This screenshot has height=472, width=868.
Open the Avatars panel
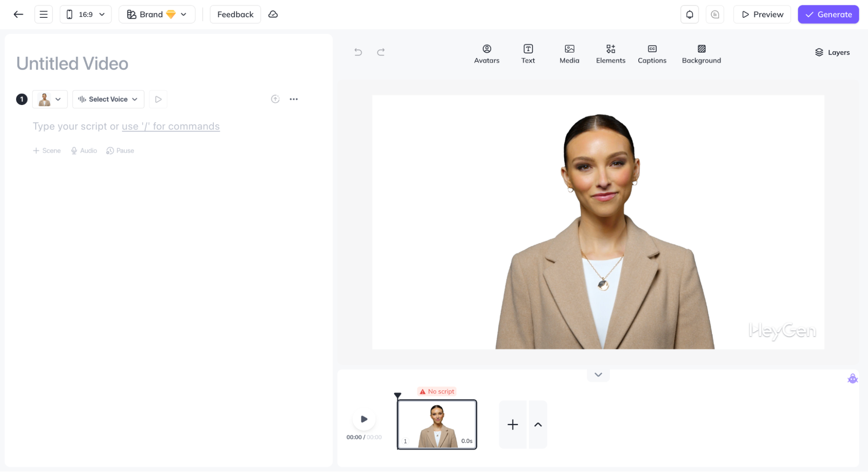click(x=486, y=54)
